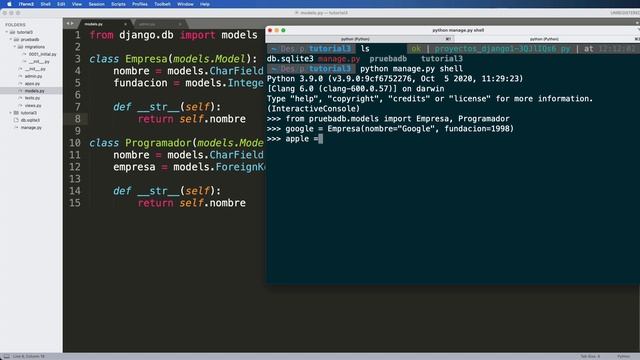Close the models.py editor tab
The image size is (640, 360).
(x=125, y=24)
